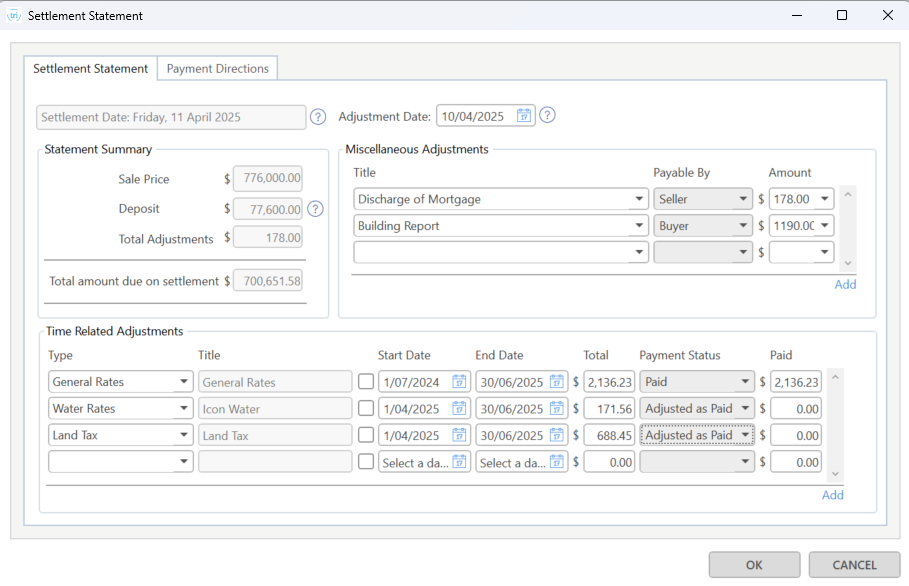Open Water Rates start date calendar
909x586 pixels.
pyautogui.click(x=459, y=409)
